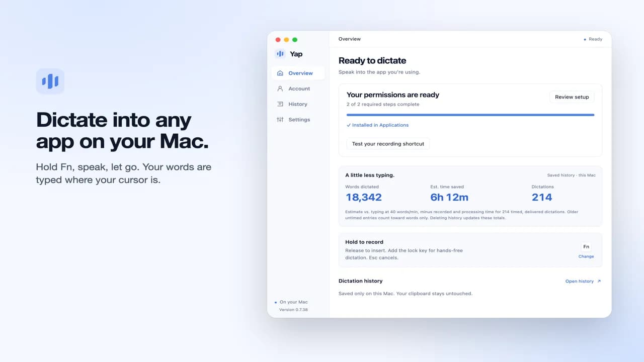Click the Words dictated label
The width and height of the screenshot is (644, 362).
click(x=362, y=187)
